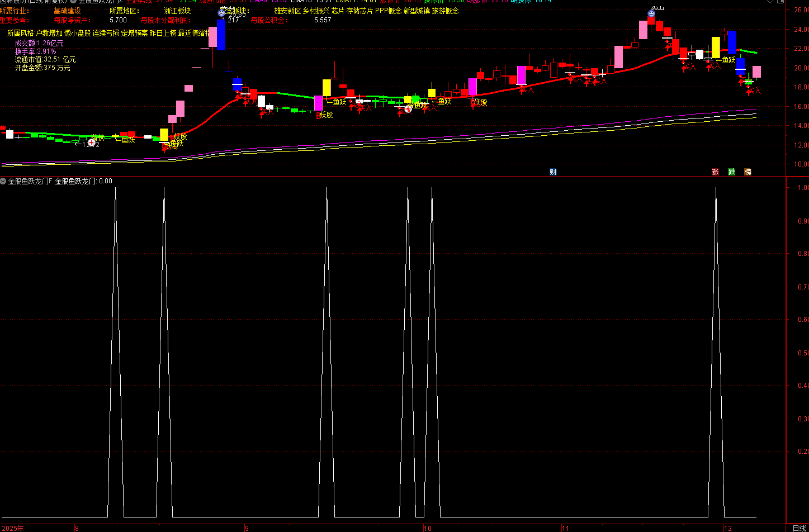The image size is (809, 532).
Task: Click the 所属地区 label
Action: [124, 11]
